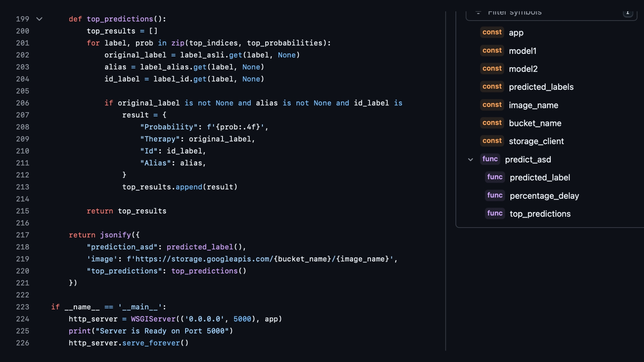Collapse the top_predictions function at line 199
644x362 pixels.
click(39, 19)
